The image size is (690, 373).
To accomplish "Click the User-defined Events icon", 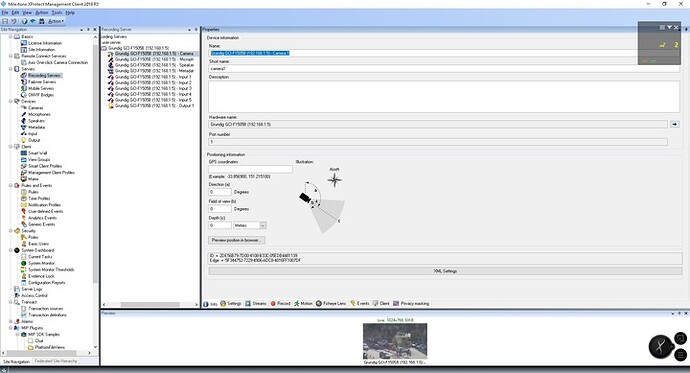I will tap(24, 211).
